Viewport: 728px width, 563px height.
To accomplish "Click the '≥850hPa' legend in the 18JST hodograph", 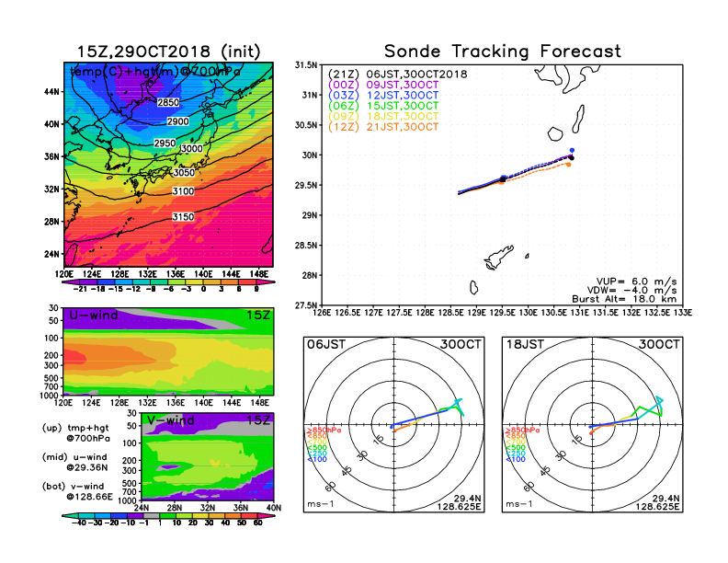I will pos(523,431).
